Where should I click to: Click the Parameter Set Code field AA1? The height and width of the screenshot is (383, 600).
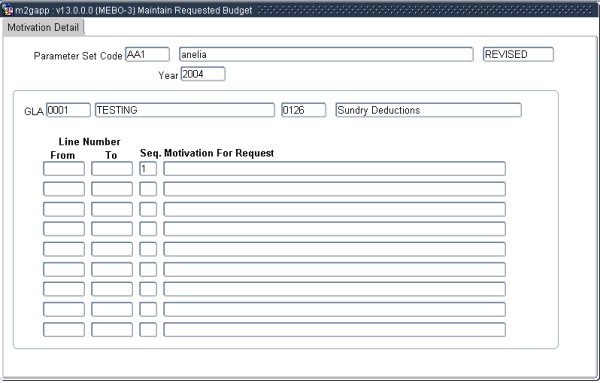[x=147, y=54]
